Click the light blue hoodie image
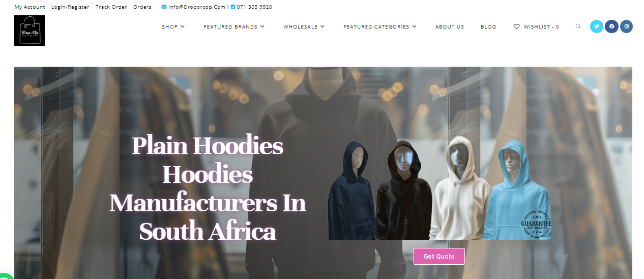Image resolution: width=644 pixels, height=279 pixels. (517, 189)
